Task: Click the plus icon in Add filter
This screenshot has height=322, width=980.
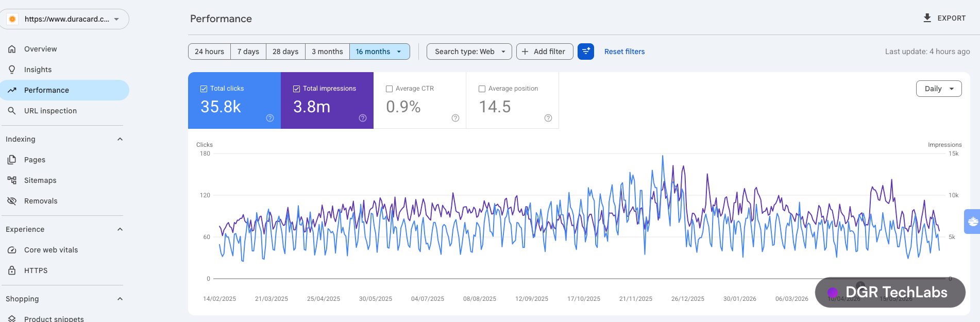Action: click(525, 52)
